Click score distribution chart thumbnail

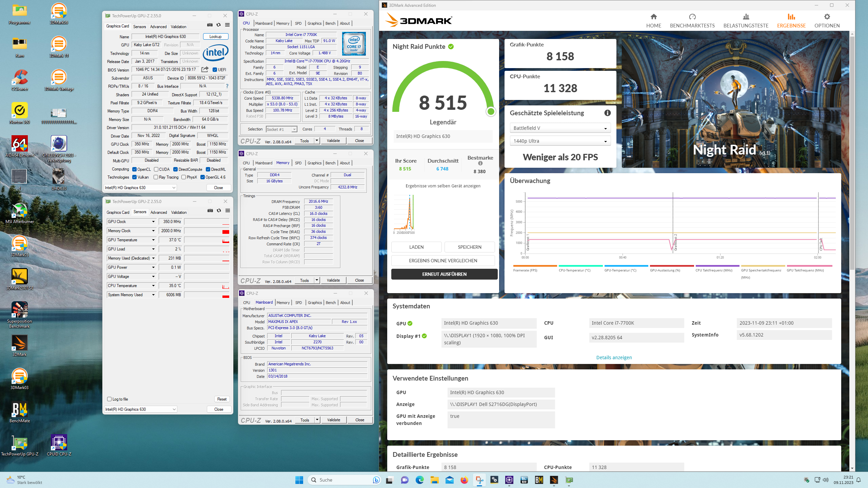(x=403, y=214)
